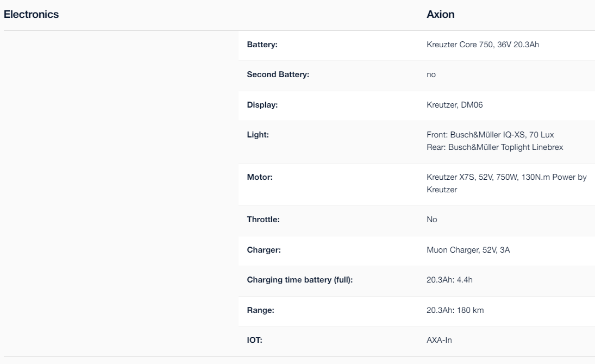Viewport: 595px width, 364px height.
Task: Click the Battery label
Action: click(262, 45)
